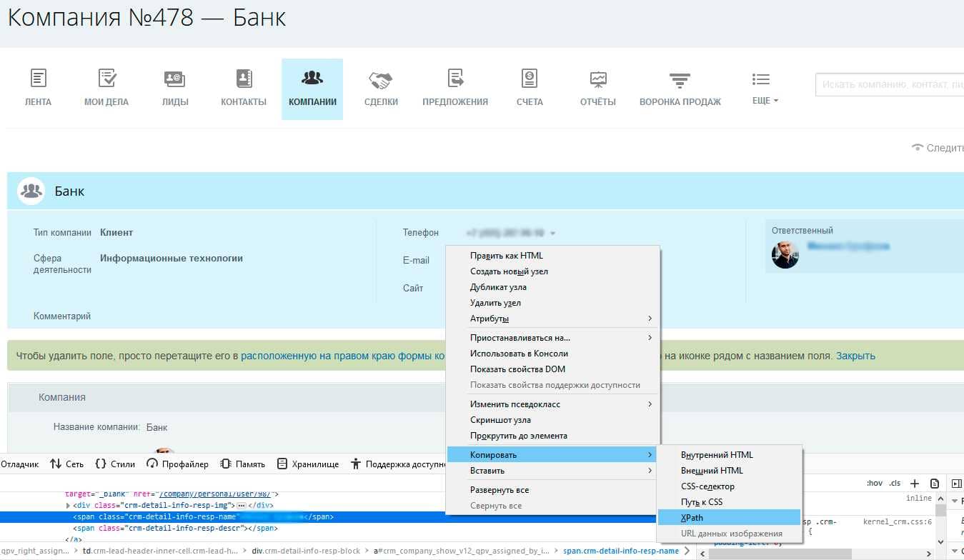Viewport: 964px width, 560px height.
Task: Toggle the :hov pseudo-class panel
Action: (875, 484)
